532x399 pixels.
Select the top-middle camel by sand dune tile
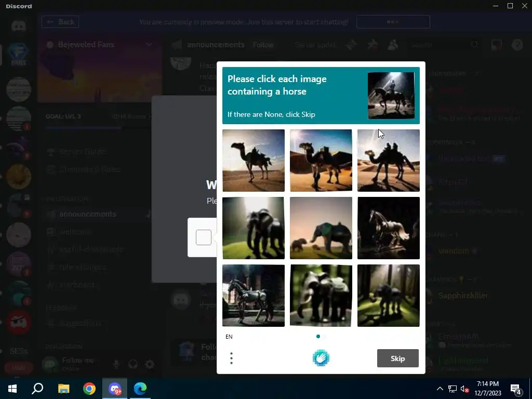click(x=321, y=161)
